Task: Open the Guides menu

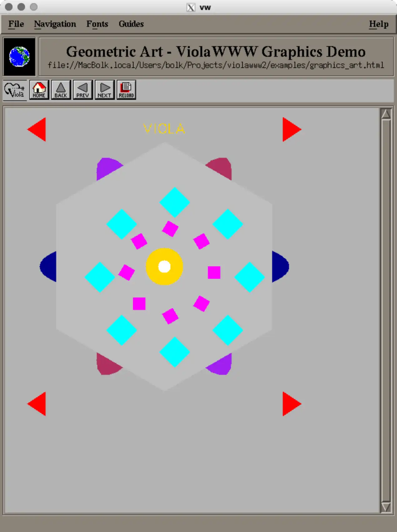Action: click(131, 24)
